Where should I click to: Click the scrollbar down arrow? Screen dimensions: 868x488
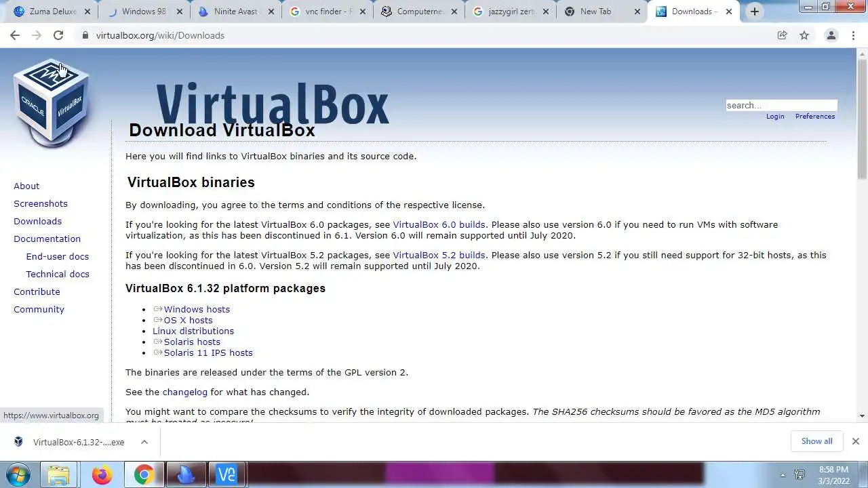click(x=862, y=415)
